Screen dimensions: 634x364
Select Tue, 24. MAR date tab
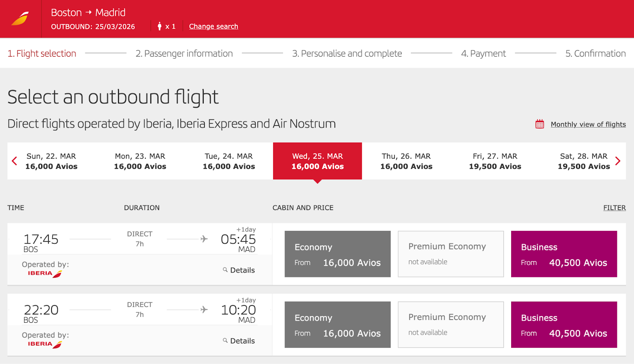coord(229,161)
